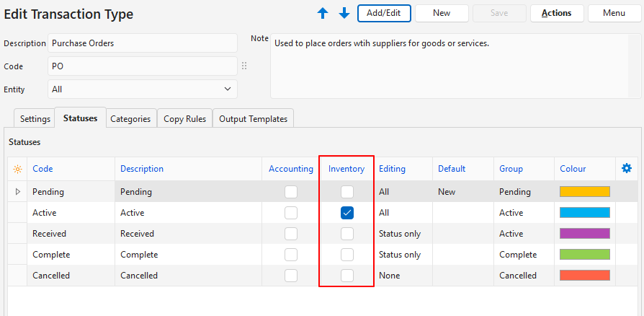The width and height of the screenshot is (644, 316).
Task: Click the New button
Action: coord(442,13)
